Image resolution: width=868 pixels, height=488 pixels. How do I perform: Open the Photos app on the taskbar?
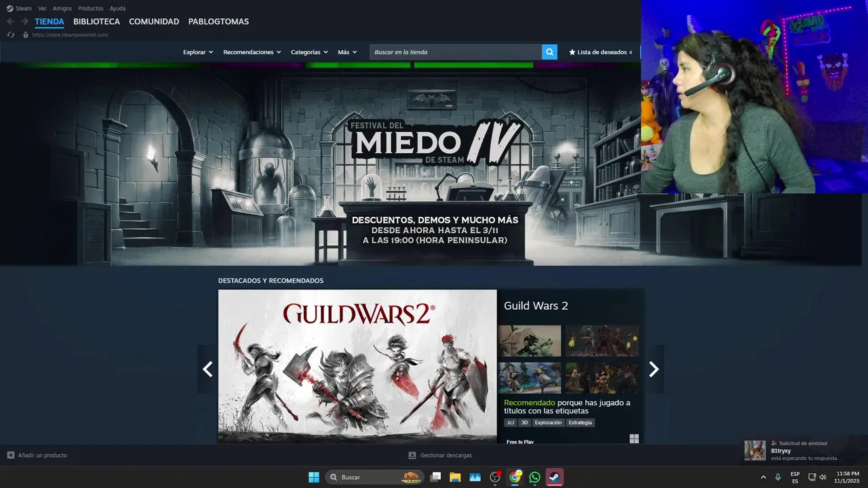pyautogui.click(x=475, y=477)
